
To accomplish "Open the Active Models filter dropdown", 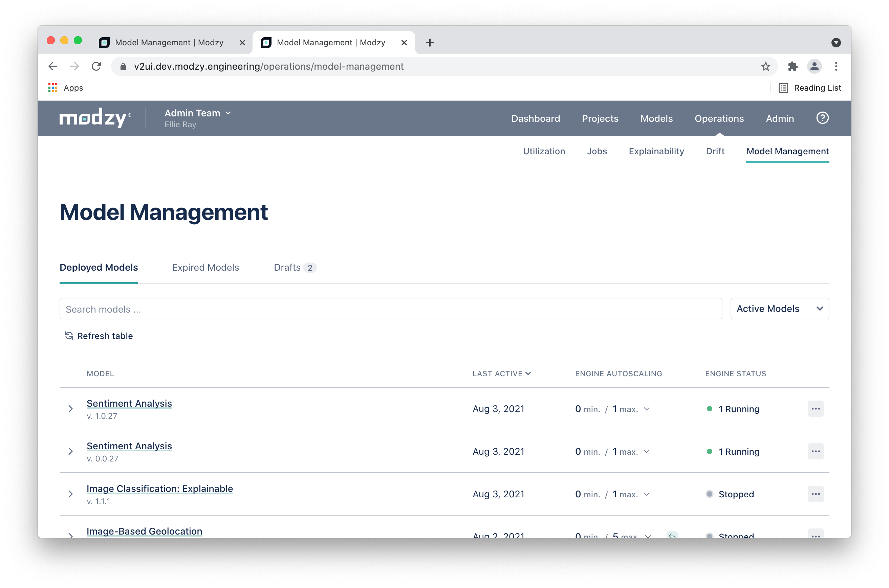I will pyautogui.click(x=779, y=309).
